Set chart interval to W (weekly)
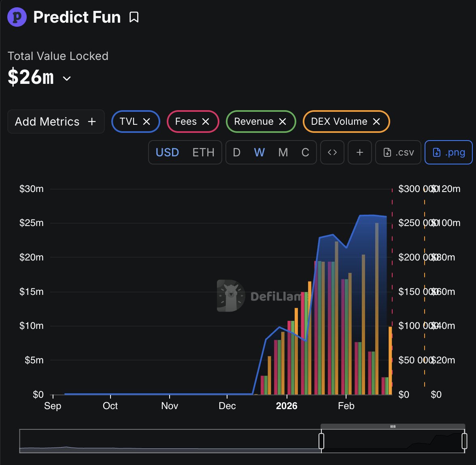 [x=259, y=152]
